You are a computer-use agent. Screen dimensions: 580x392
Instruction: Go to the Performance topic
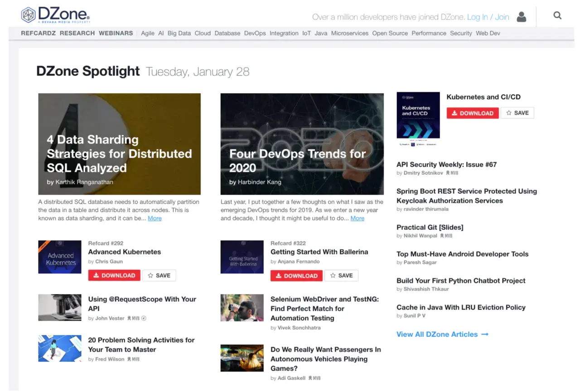[429, 33]
